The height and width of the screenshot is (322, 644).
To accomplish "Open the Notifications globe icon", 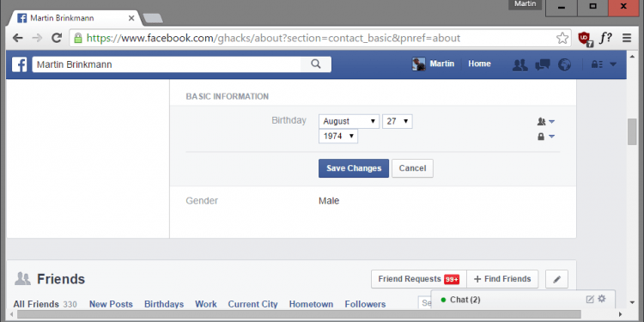I will (x=564, y=64).
